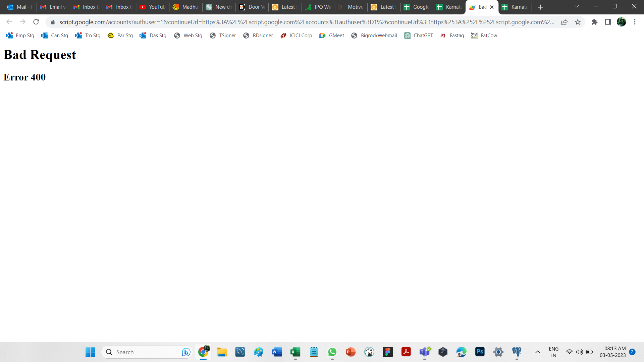Viewport: 644px width, 362px height.
Task: Expand the tab search dropdown arrow
Action: 577,7
